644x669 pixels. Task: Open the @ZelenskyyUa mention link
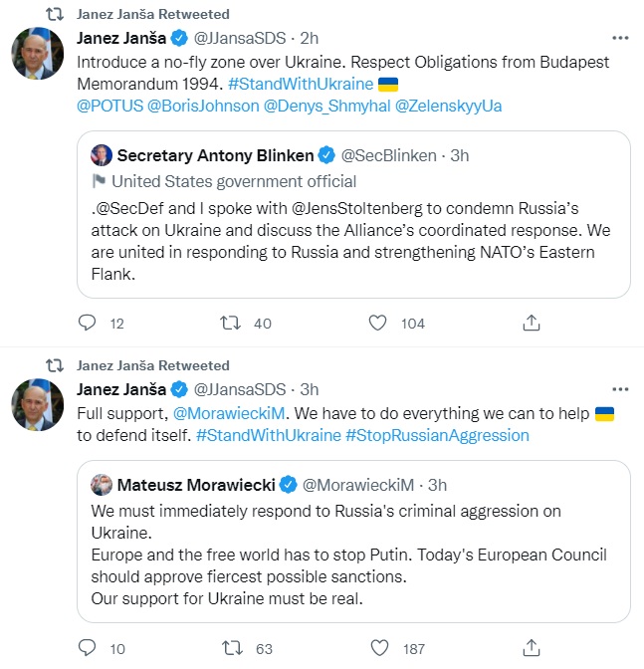(448, 106)
